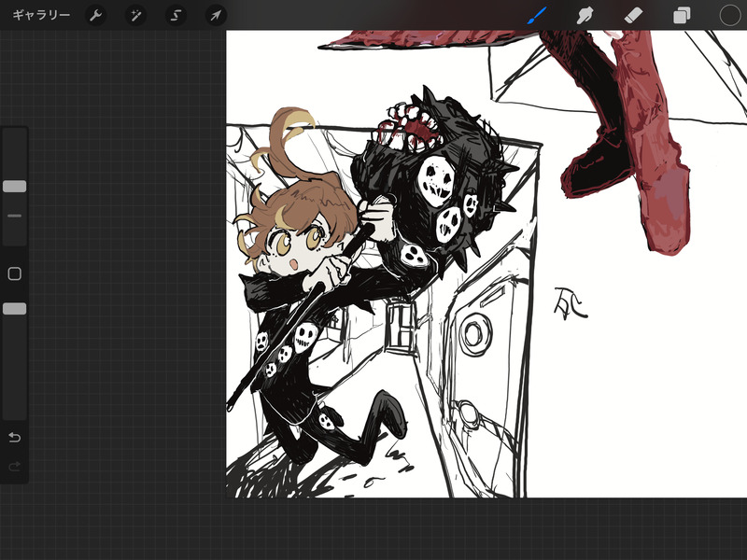Open the ギャラリー gallery
The width and height of the screenshot is (747, 560).
[41, 15]
